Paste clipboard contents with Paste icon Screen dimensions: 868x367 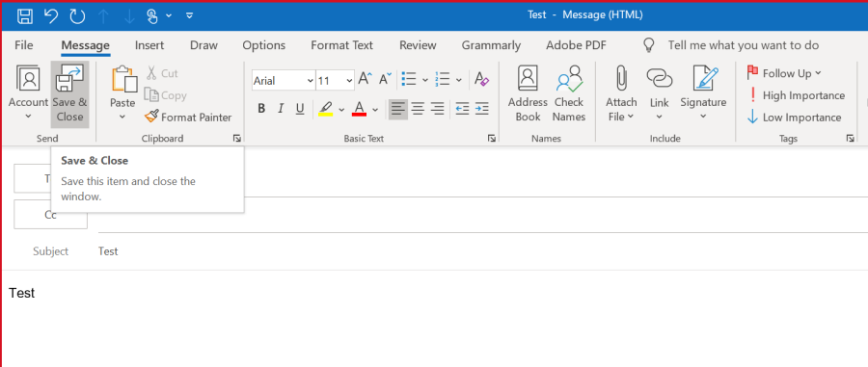(123, 80)
